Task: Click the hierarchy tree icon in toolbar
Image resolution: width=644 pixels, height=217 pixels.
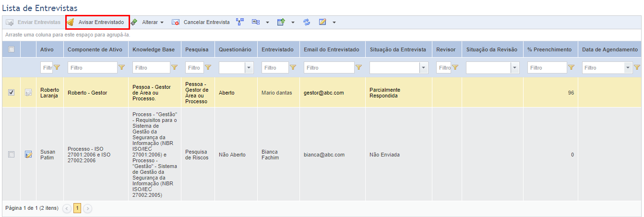Action: point(240,22)
